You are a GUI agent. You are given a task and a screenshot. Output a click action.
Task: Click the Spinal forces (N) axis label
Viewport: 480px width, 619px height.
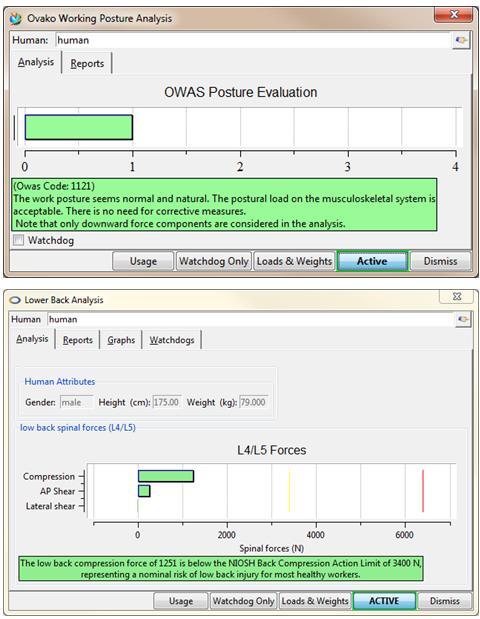272,548
